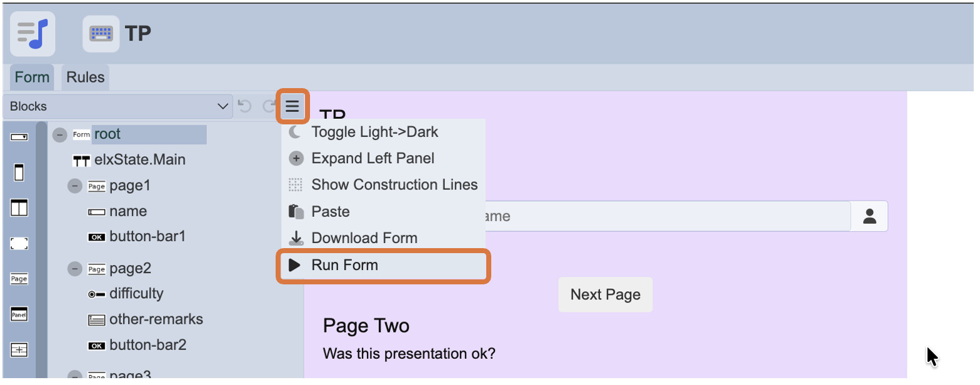Collapse the page2 tree node
Screen dimensions: 980x385
click(x=75, y=269)
